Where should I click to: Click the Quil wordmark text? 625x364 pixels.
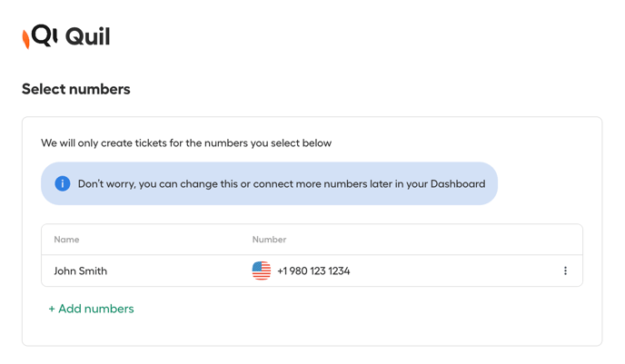point(88,36)
